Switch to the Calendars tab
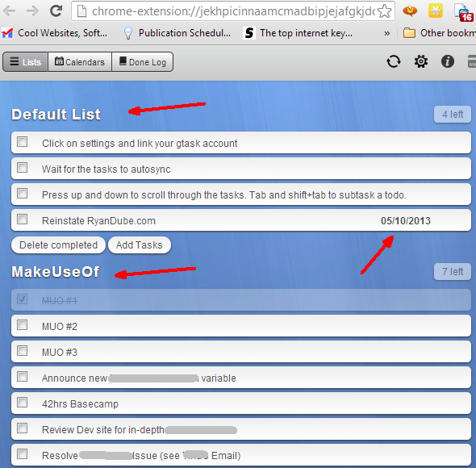 (x=80, y=62)
